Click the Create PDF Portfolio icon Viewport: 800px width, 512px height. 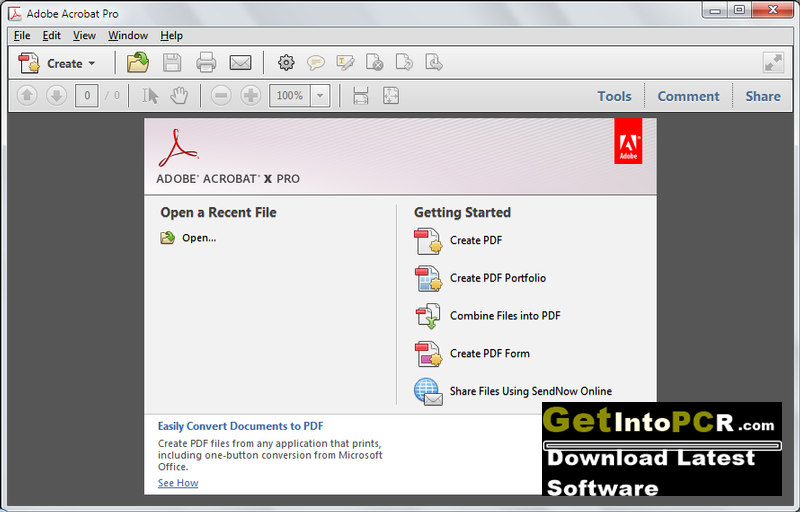coord(428,278)
